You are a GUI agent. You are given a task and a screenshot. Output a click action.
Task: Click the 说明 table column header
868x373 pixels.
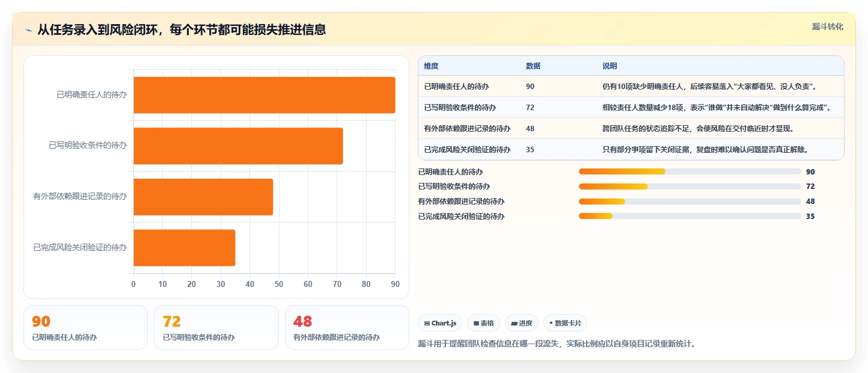click(610, 66)
